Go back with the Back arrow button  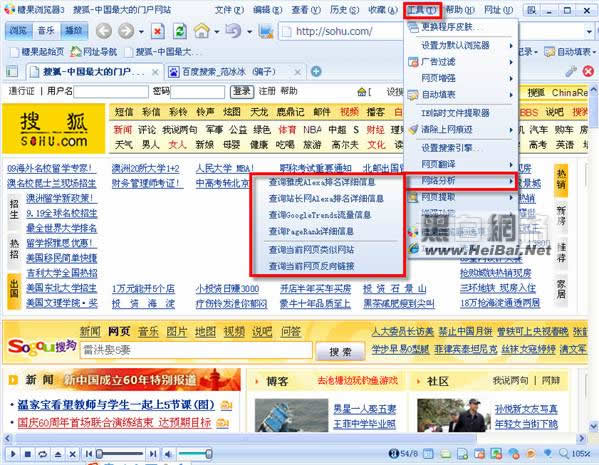104,31
